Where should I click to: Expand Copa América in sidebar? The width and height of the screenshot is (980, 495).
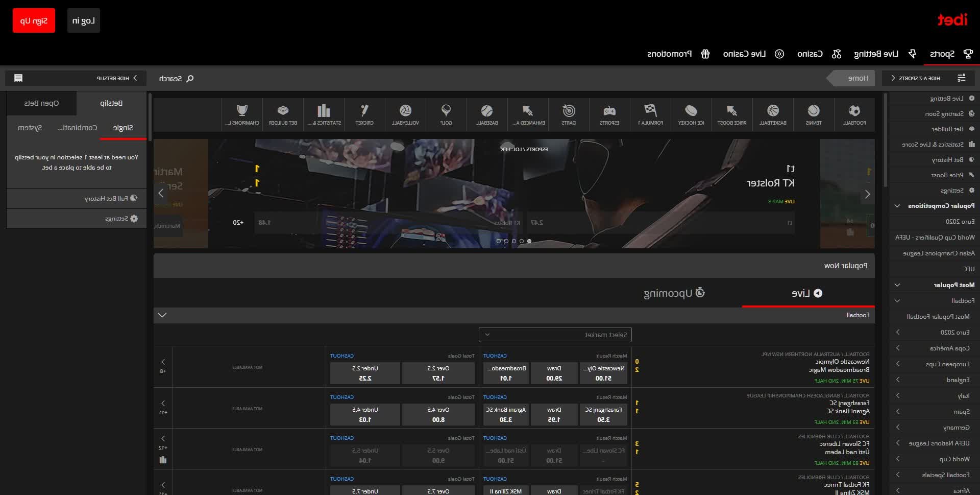tap(897, 348)
